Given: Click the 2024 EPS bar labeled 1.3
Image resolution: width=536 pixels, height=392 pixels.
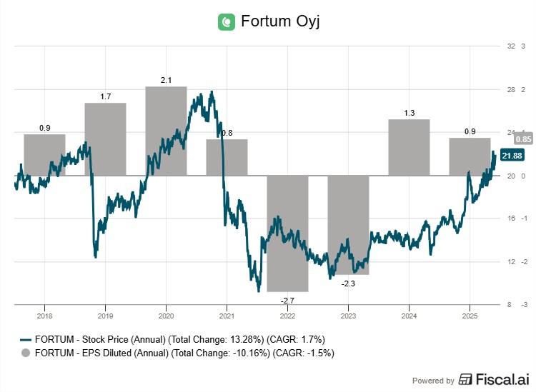Looking at the screenshot, I should tap(409, 147).
